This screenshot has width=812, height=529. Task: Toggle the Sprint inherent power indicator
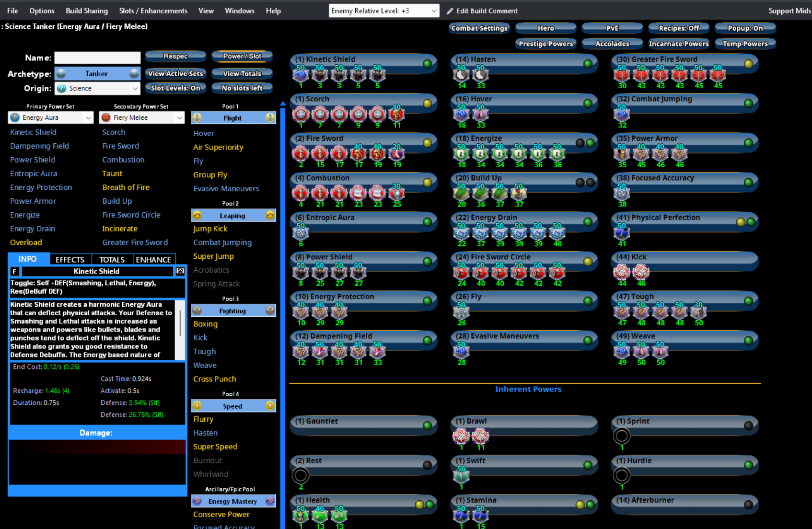[x=748, y=425]
